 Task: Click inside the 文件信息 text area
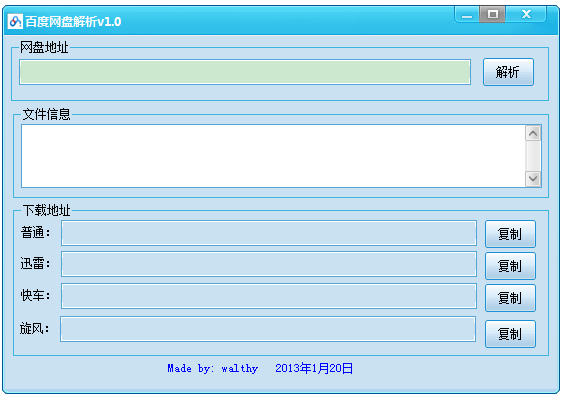(x=273, y=156)
